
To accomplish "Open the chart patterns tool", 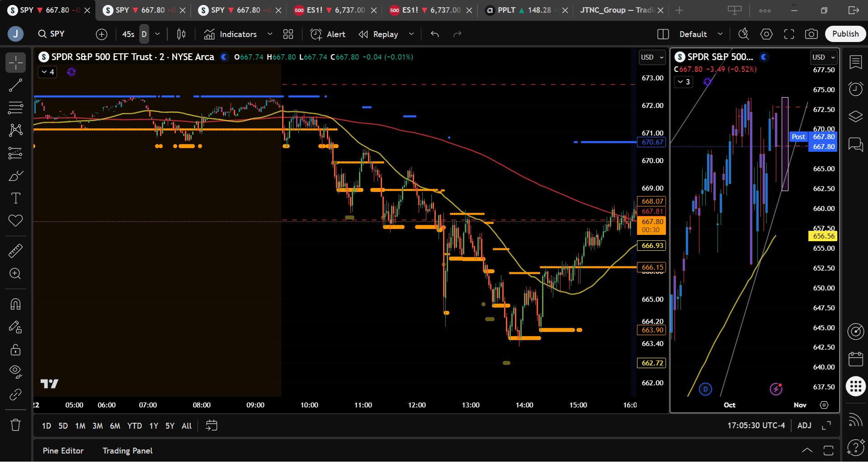I will tap(15, 131).
